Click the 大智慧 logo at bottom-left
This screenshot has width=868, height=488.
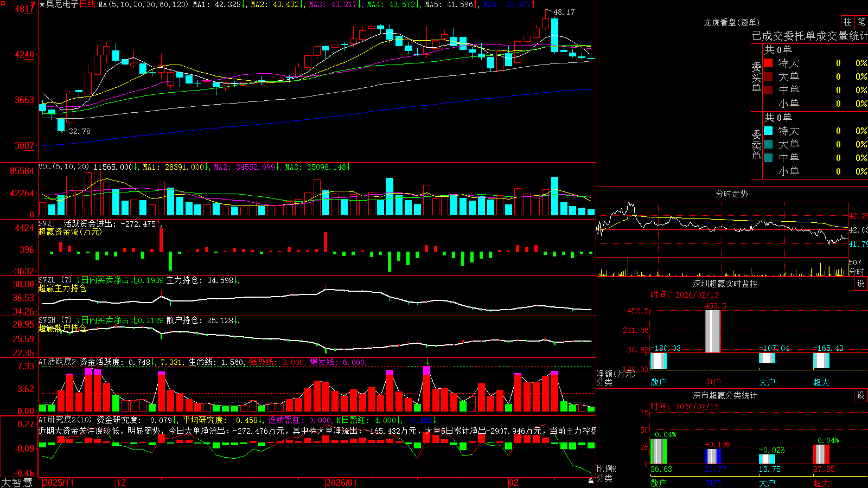17,483
